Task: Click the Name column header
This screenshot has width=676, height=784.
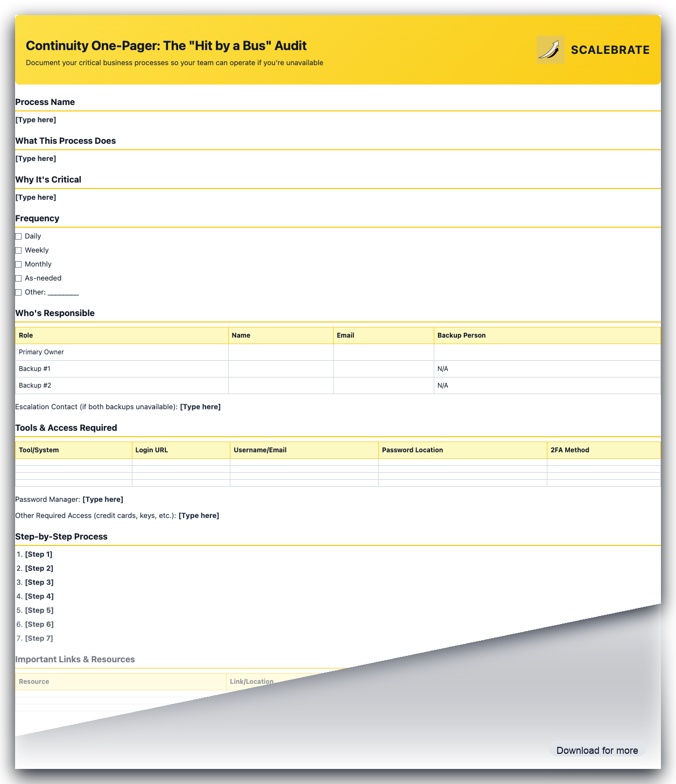Action: (x=281, y=335)
